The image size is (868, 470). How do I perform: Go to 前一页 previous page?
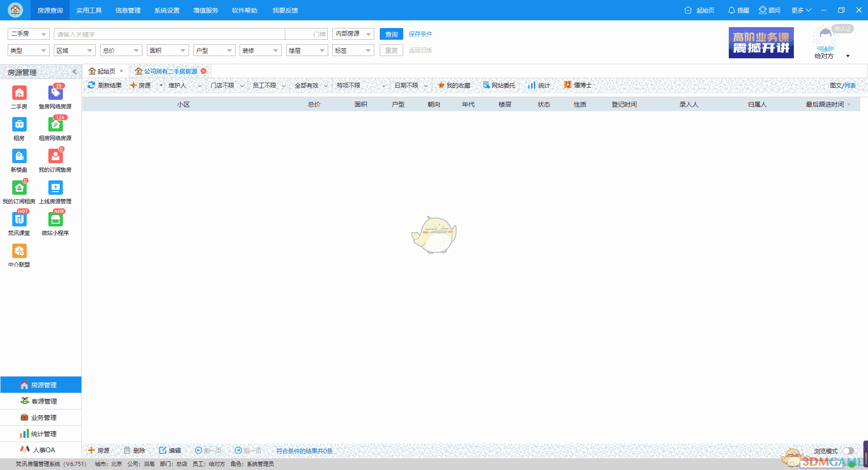(208, 451)
